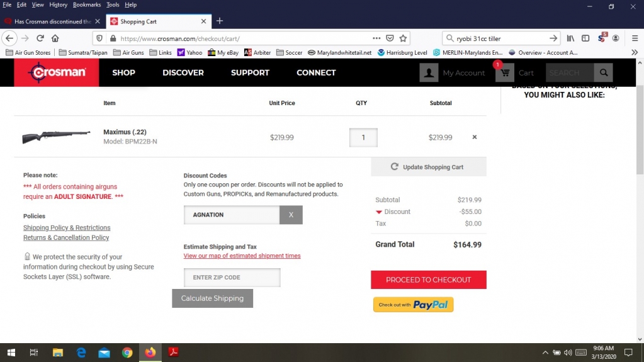
Task: Save page to Pocket
Action: point(390,38)
